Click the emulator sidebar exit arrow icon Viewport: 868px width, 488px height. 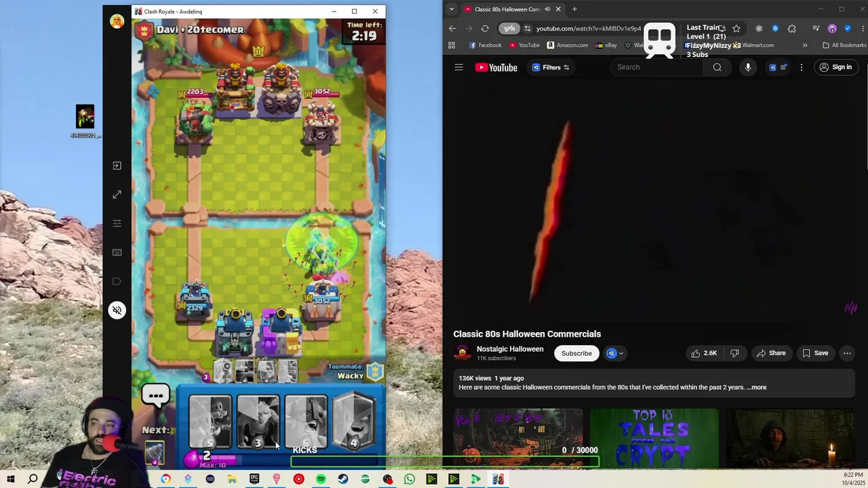coord(117,165)
